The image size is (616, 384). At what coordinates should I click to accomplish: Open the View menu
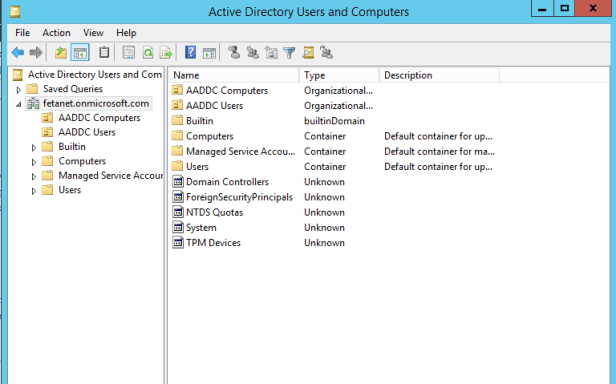point(93,33)
